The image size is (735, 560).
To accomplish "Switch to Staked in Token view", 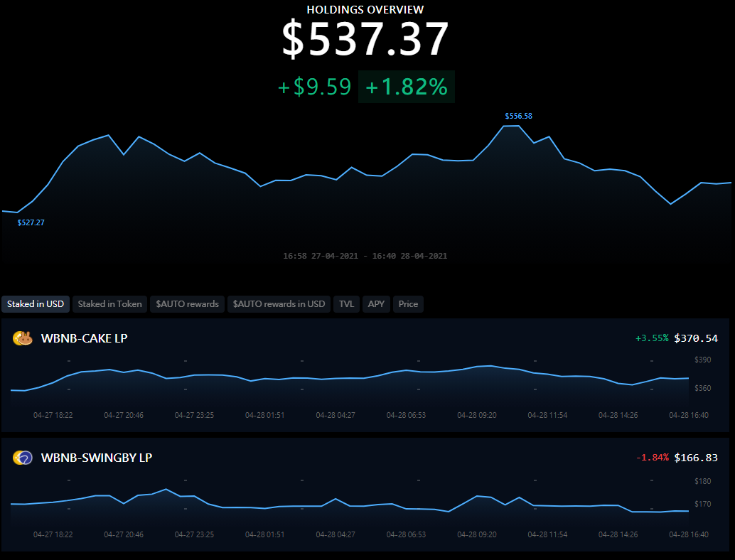I will coord(109,304).
